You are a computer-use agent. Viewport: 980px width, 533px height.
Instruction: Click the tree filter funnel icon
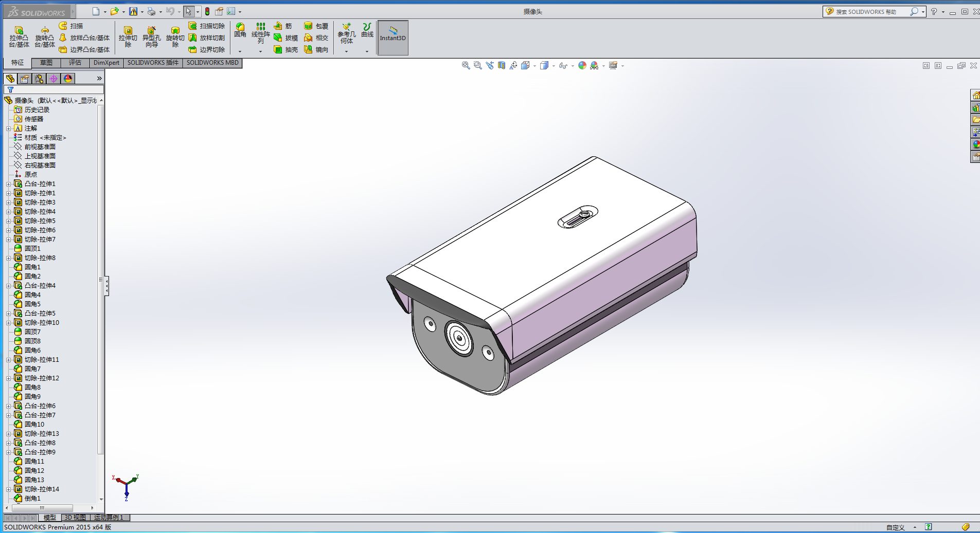(x=10, y=89)
